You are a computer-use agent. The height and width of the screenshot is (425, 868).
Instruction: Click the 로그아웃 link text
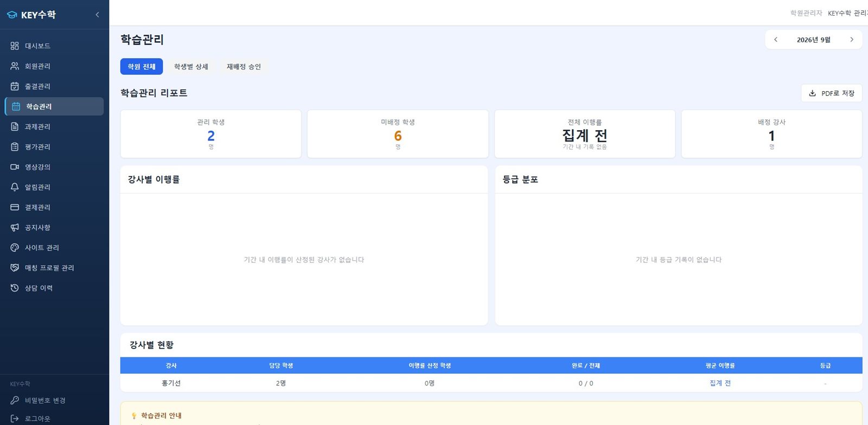pos(37,418)
